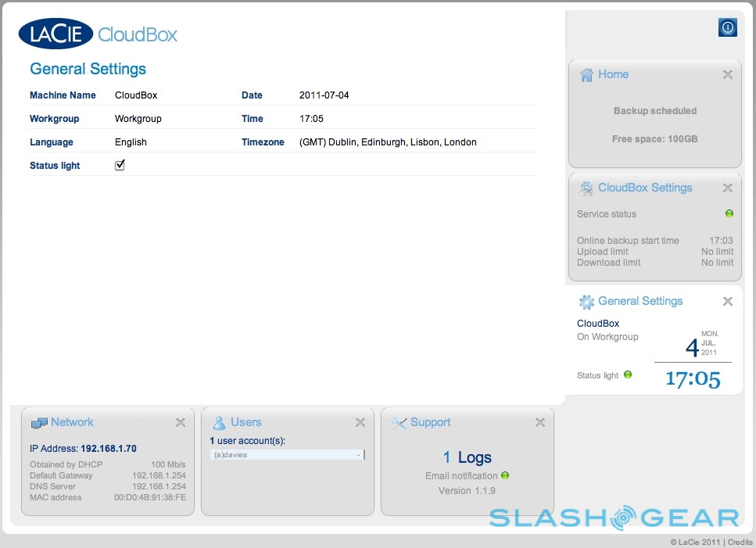The width and height of the screenshot is (756, 548).
Task: Click the General Settings gear icon in sidebar
Action: pos(586,302)
